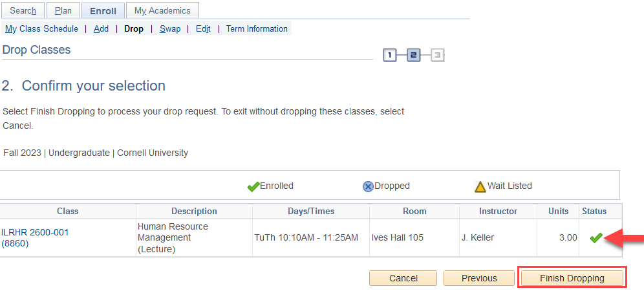Open ILRHR 2600-001 class link
The width and height of the screenshot is (644, 293).
35,233
